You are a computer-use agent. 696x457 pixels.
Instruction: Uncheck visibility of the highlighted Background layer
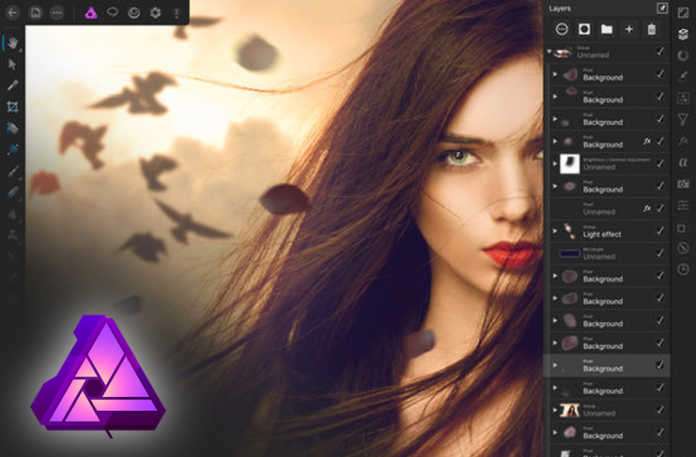point(660,365)
